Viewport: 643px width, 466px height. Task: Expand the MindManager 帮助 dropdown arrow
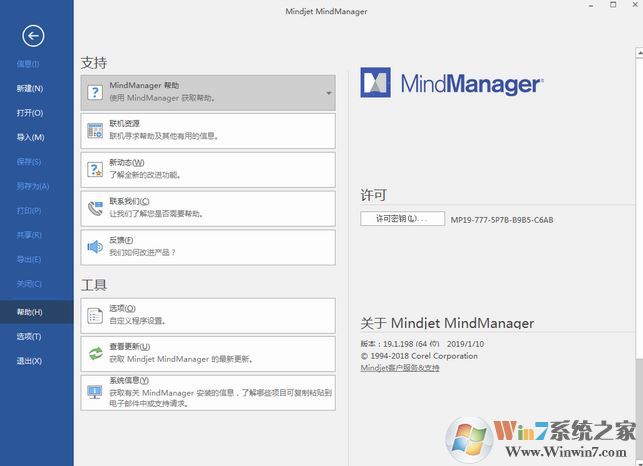pyautogui.click(x=328, y=94)
